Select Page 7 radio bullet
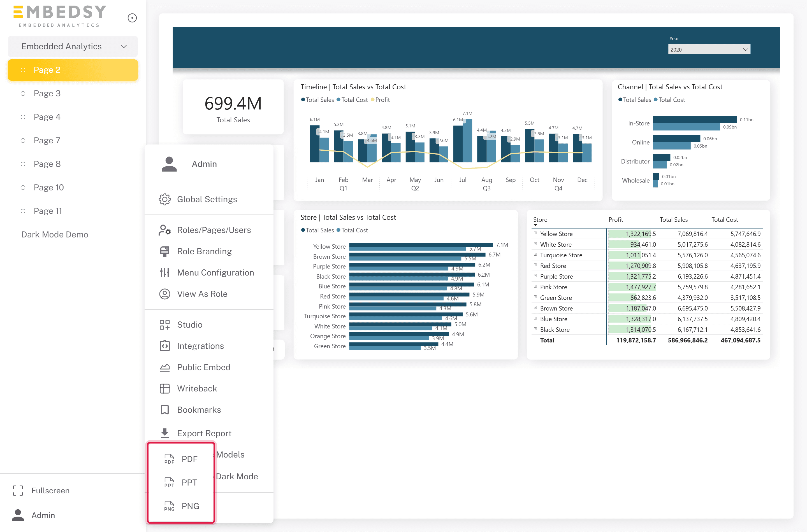The height and width of the screenshot is (532, 807). (x=23, y=141)
